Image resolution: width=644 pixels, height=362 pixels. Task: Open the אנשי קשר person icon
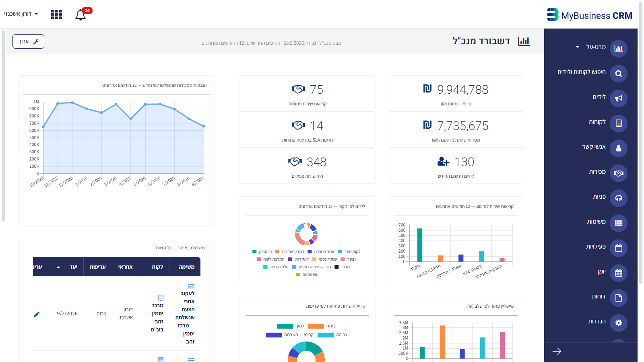tap(619, 148)
